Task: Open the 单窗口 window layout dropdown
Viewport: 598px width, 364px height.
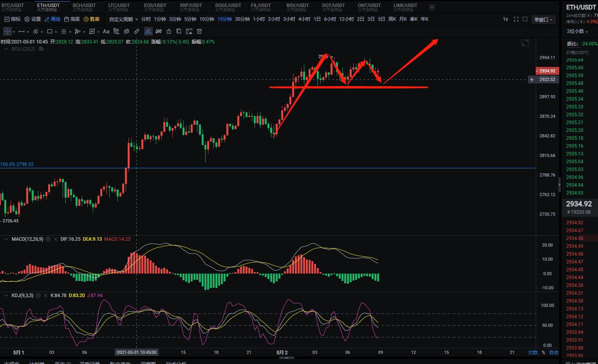Action: coord(543,20)
